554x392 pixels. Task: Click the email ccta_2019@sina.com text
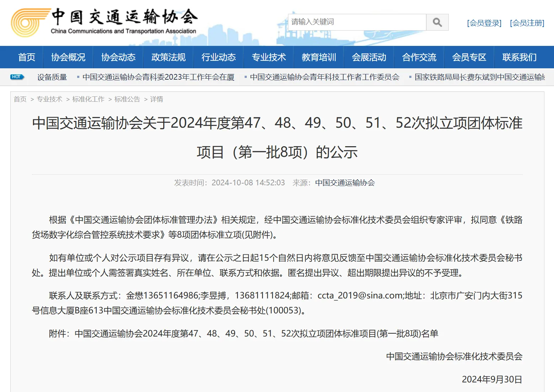click(x=360, y=296)
